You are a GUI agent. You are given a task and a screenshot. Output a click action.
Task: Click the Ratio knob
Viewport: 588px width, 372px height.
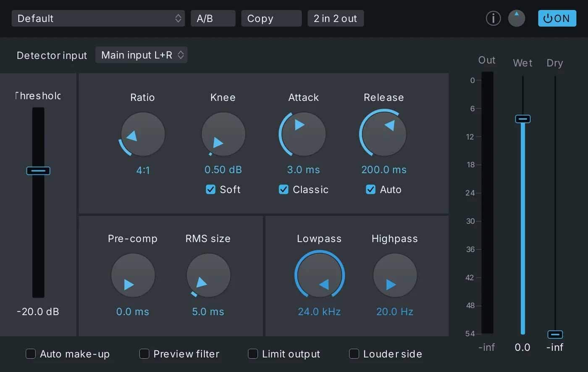143,135
